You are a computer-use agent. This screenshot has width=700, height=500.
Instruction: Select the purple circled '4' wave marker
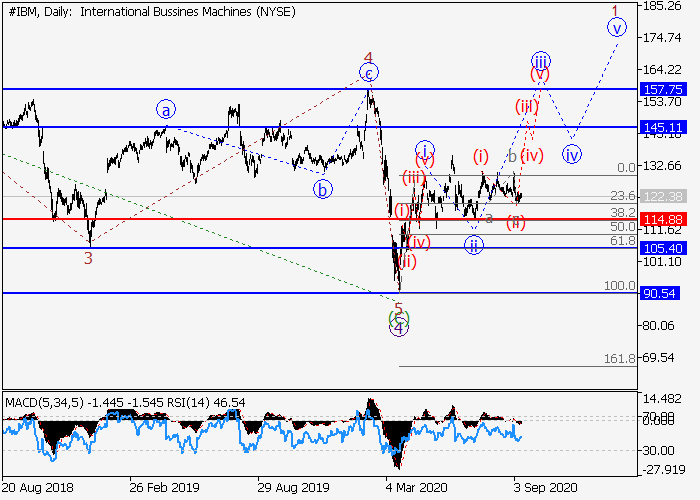(x=399, y=326)
